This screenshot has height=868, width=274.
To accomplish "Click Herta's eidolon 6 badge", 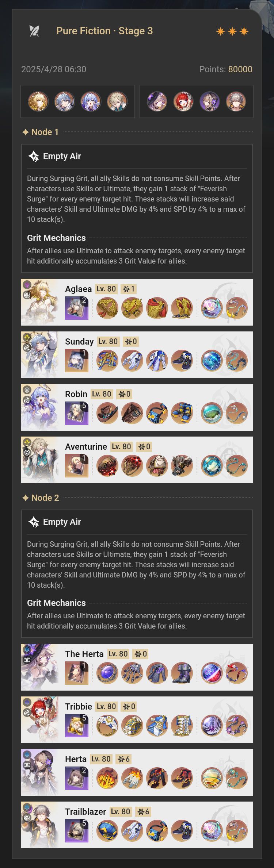I will click(x=123, y=759).
